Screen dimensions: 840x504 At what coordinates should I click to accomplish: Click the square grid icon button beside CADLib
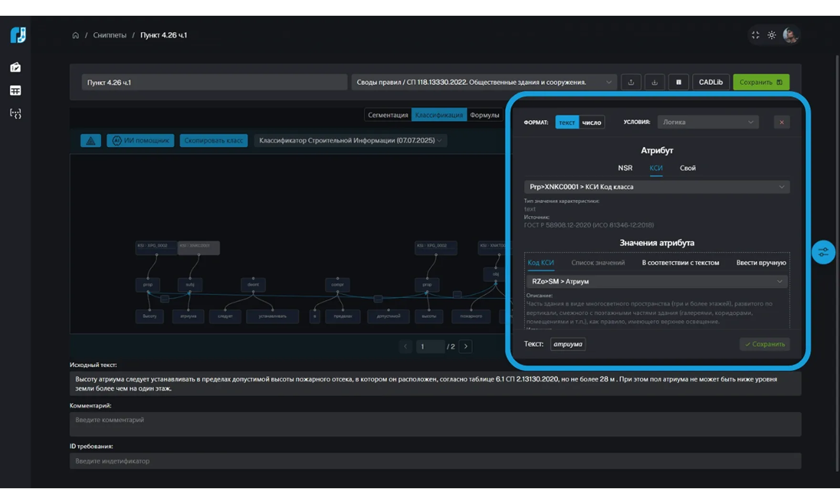[678, 82]
